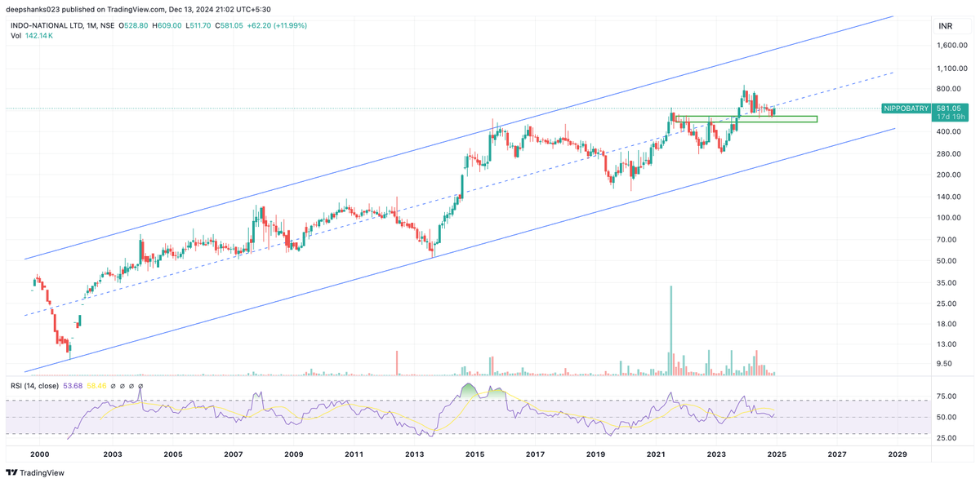Screen dimensions: 980x483
Task: Click the NIPPOBATRY symbol tag
Action: [x=906, y=109]
